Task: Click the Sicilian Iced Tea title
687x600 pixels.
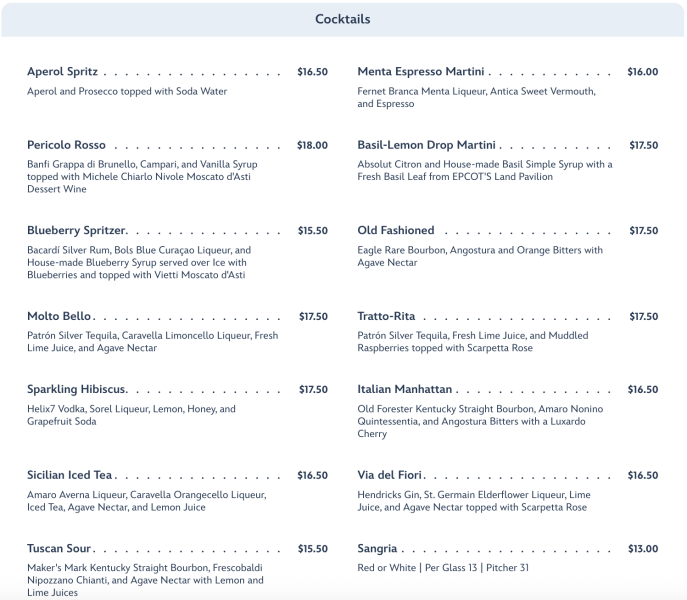Action: (70, 475)
